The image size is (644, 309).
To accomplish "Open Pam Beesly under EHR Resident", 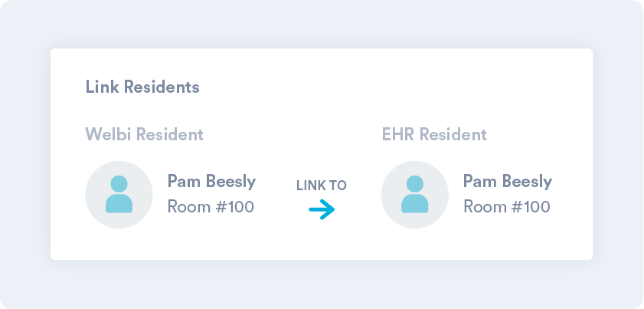I will 508,182.
